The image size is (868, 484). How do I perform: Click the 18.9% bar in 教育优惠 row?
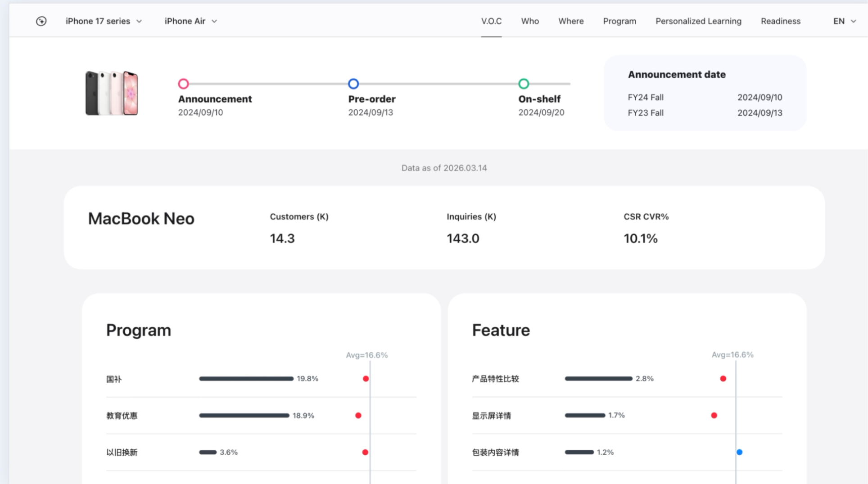click(x=244, y=416)
